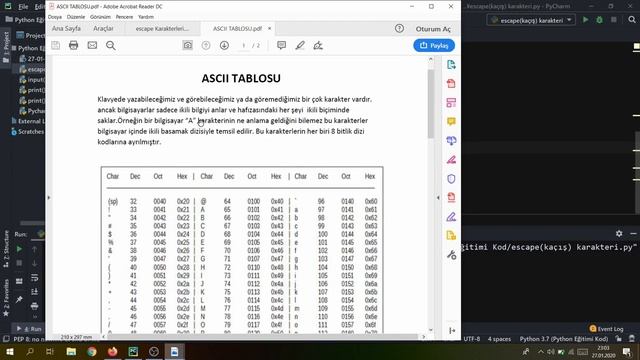Screen dimensions: 640x360
Task: Open the Düzenle menu
Action: 76,17
